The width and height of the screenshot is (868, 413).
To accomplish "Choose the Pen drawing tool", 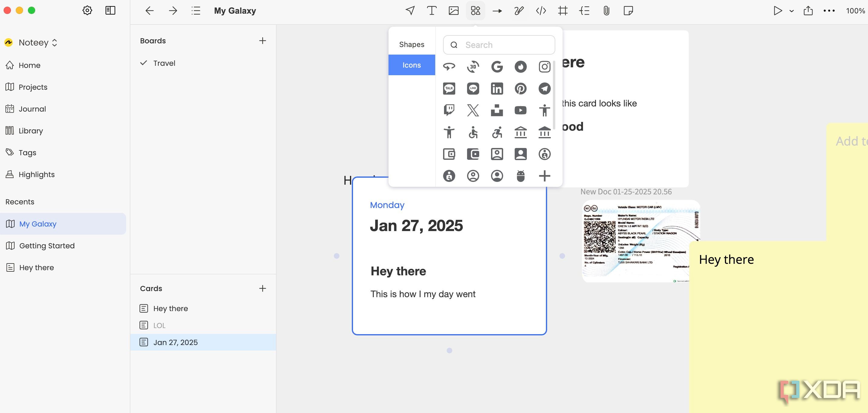I will (519, 11).
